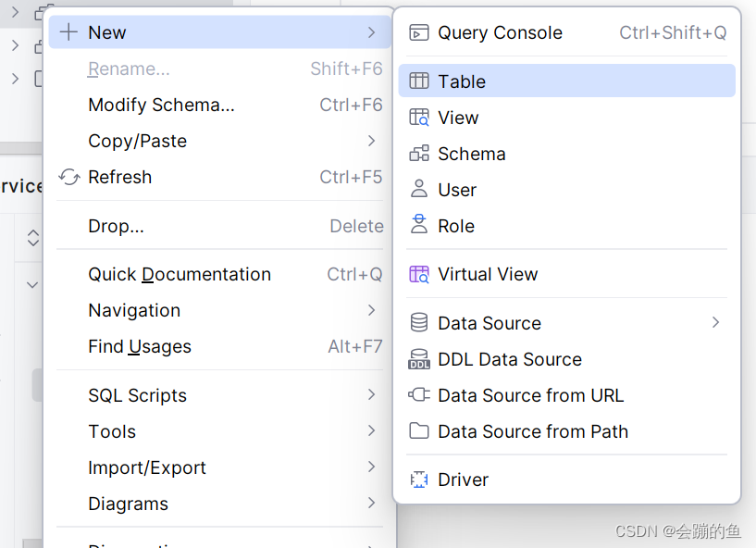756x548 pixels.
Task: Click the Virtual View icon
Action: point(419,274)
